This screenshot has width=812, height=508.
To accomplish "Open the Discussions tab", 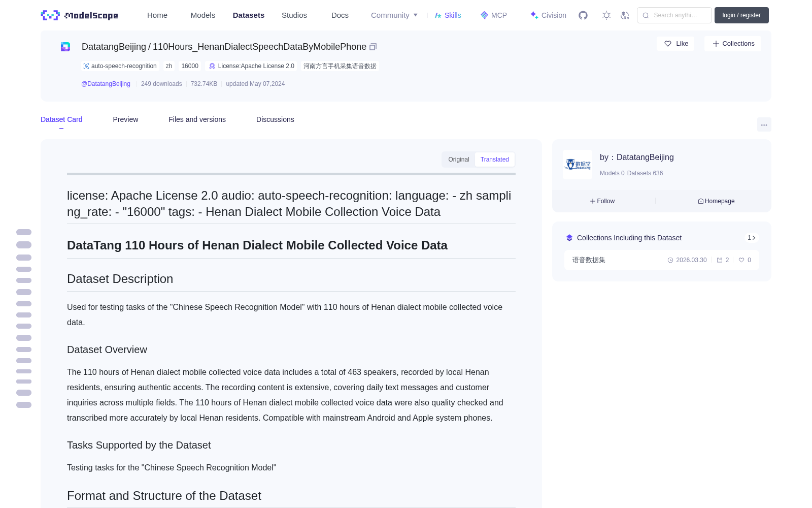I will pos(275,119).
